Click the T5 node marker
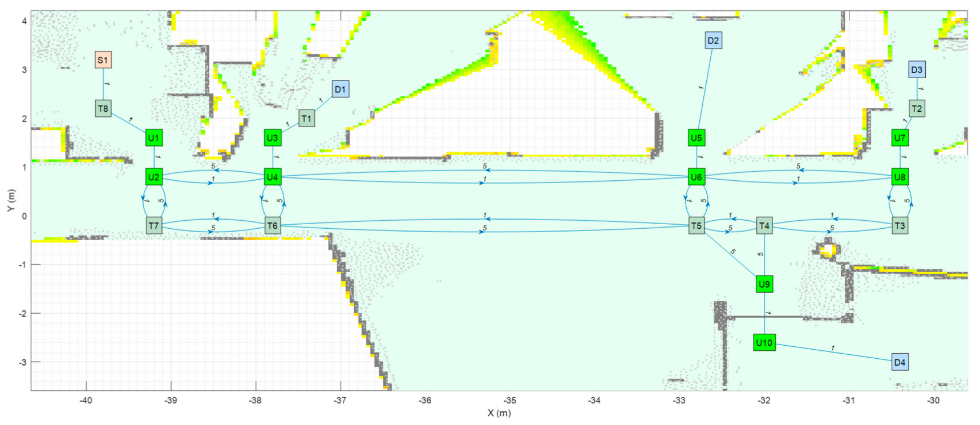Screen dimensions: 980x425 (x=696, y=225)
